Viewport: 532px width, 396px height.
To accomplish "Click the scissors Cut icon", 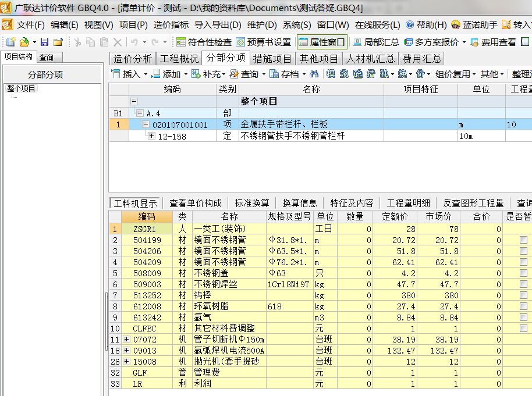I will pos(77,42).
